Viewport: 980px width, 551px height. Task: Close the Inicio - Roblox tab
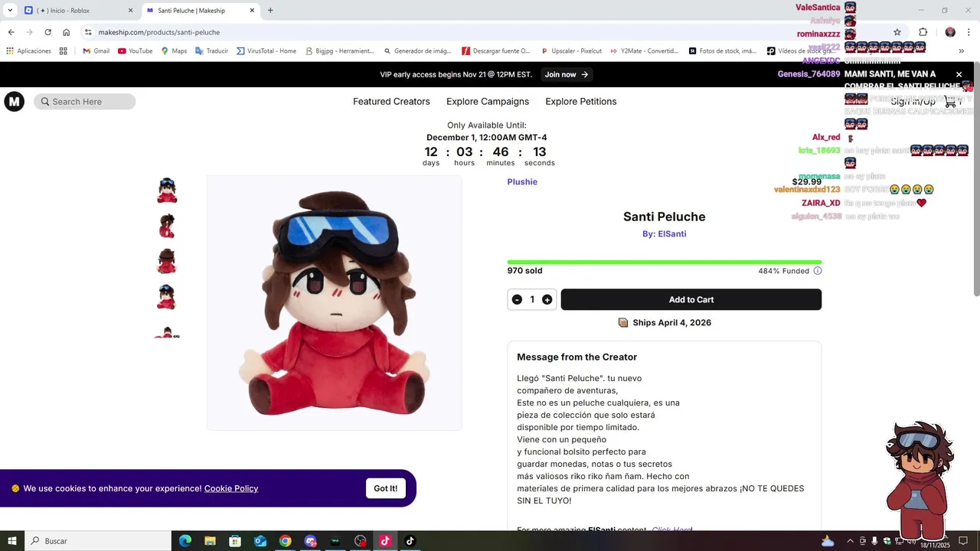(x=130, y=11)
